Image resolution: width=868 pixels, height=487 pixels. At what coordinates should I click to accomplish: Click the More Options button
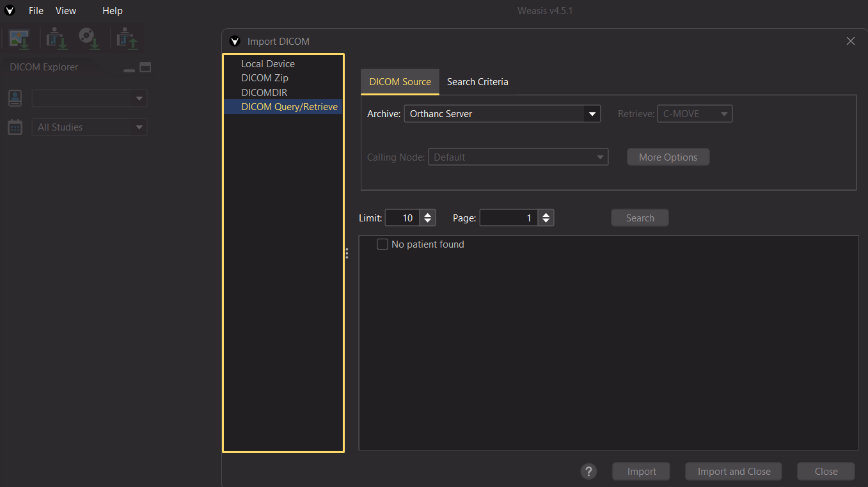coord(668,157)
